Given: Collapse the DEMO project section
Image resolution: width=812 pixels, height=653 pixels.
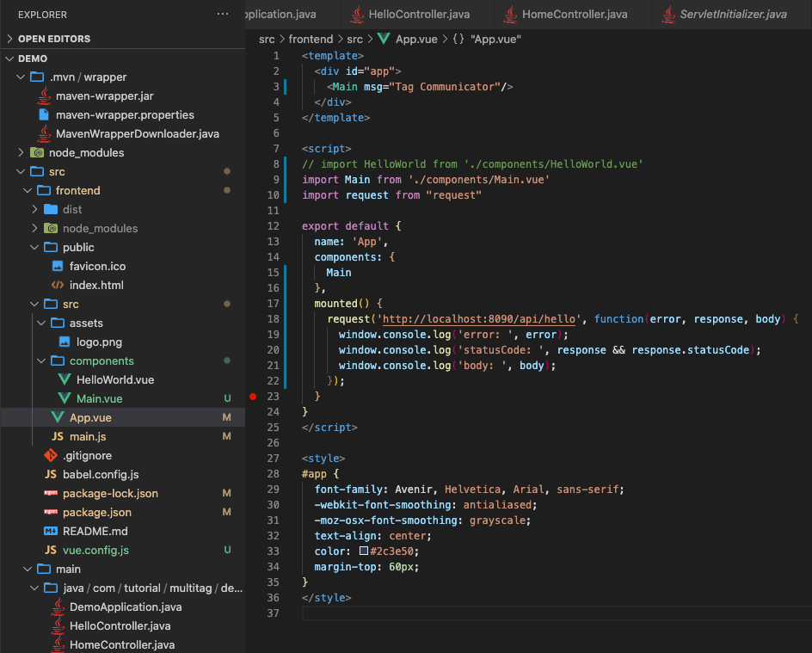Looking at the screenshot, I should (x=9, y=59).
